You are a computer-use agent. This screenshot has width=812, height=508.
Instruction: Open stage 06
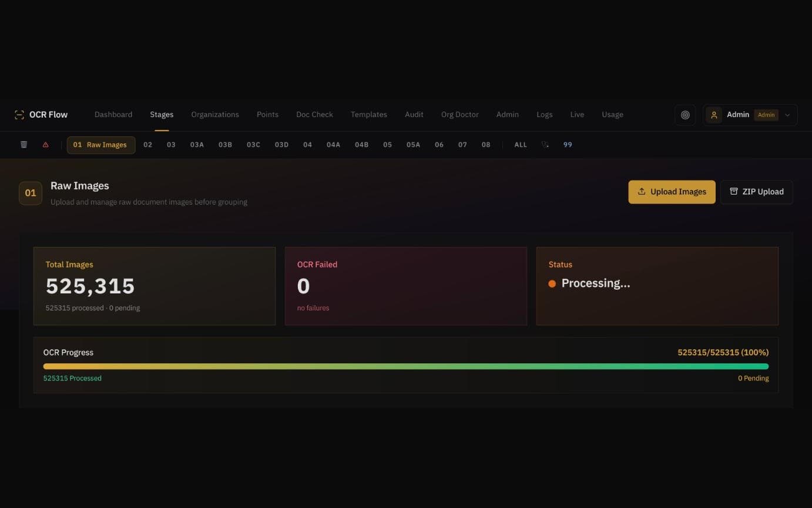point(439,145)
